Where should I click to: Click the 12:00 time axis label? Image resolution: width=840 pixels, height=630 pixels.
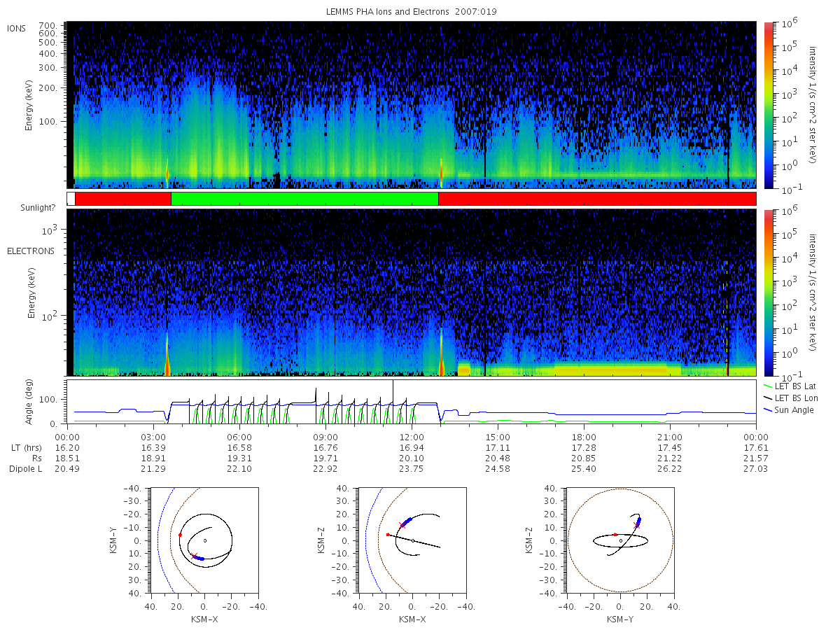pos(412,436)
